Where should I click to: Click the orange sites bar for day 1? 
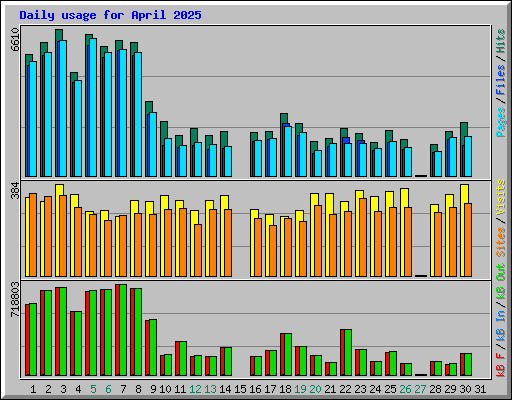coord(33,235)
